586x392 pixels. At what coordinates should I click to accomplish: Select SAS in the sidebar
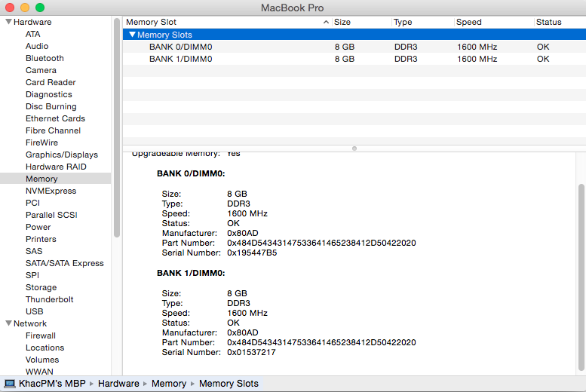tap(34, 251)
